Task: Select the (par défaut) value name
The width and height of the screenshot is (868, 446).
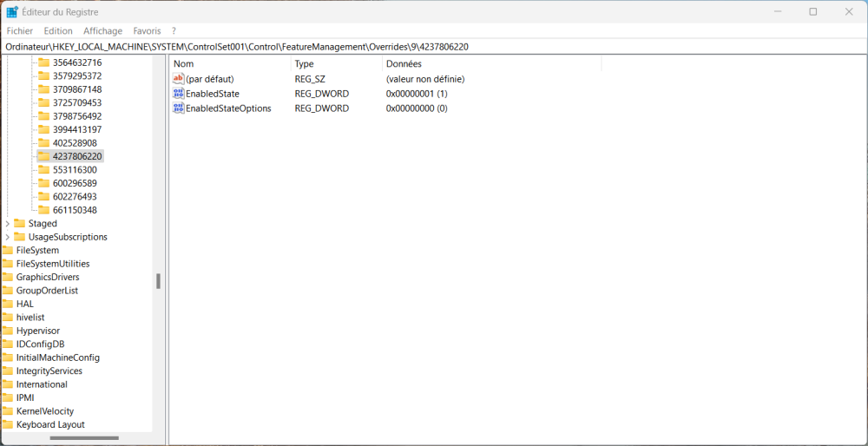Action: click(x=210, y=79)
